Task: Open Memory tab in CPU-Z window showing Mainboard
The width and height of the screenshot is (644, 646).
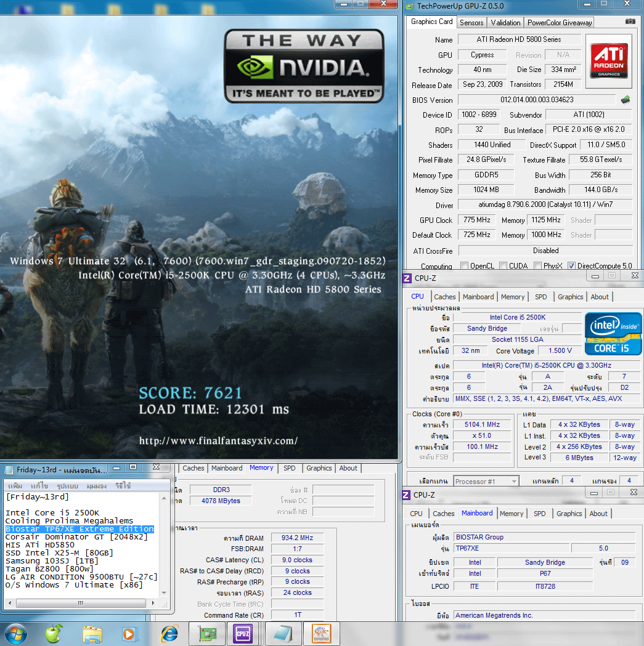Action: point(512,514)
